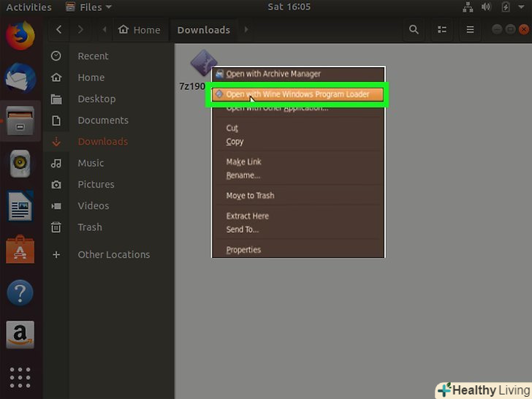
Task: Select Rename... in the context menu
Action: pyautogui.click(x=298, y=175)
